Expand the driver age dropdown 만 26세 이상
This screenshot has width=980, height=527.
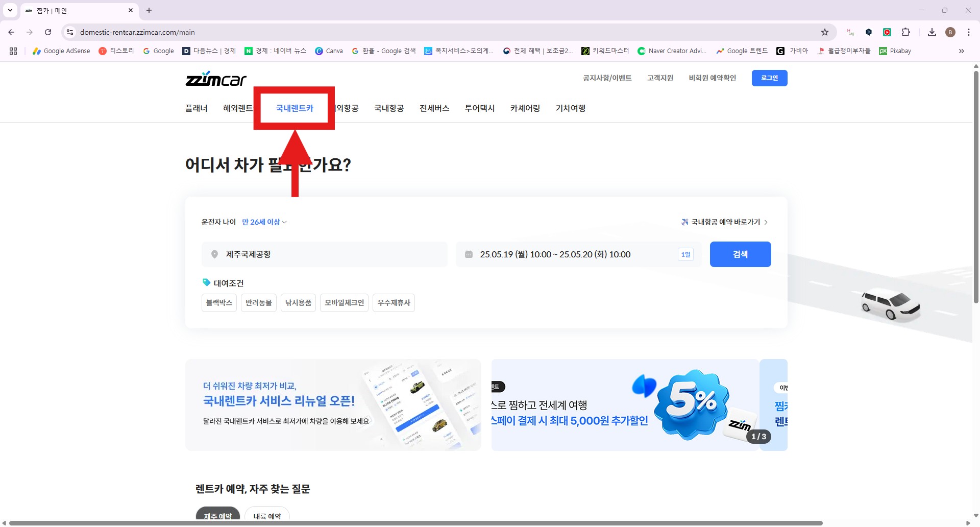coord(263,222)
